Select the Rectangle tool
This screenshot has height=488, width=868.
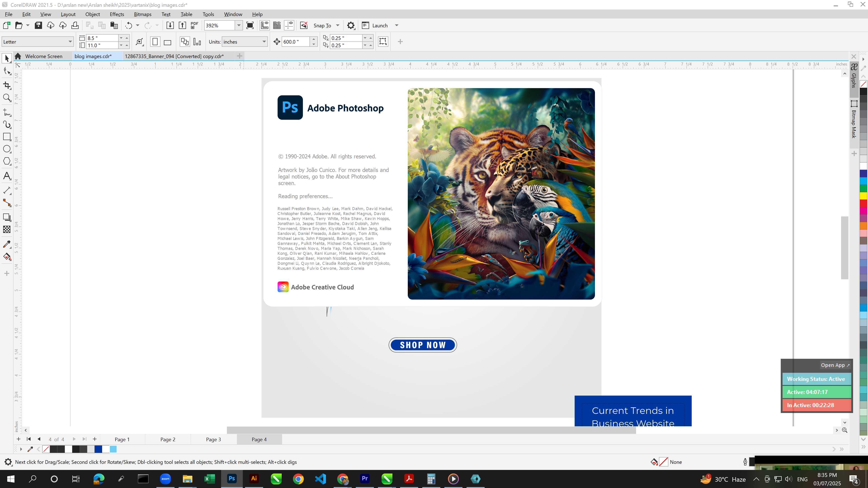(7, 137)
